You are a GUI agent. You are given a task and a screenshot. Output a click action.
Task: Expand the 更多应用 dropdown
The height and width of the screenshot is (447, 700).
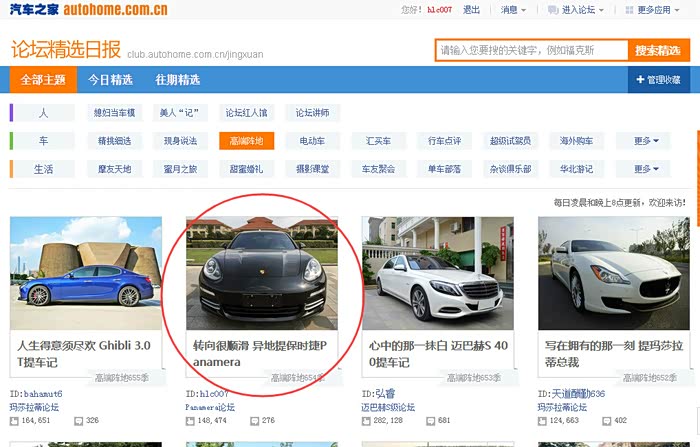653,10
